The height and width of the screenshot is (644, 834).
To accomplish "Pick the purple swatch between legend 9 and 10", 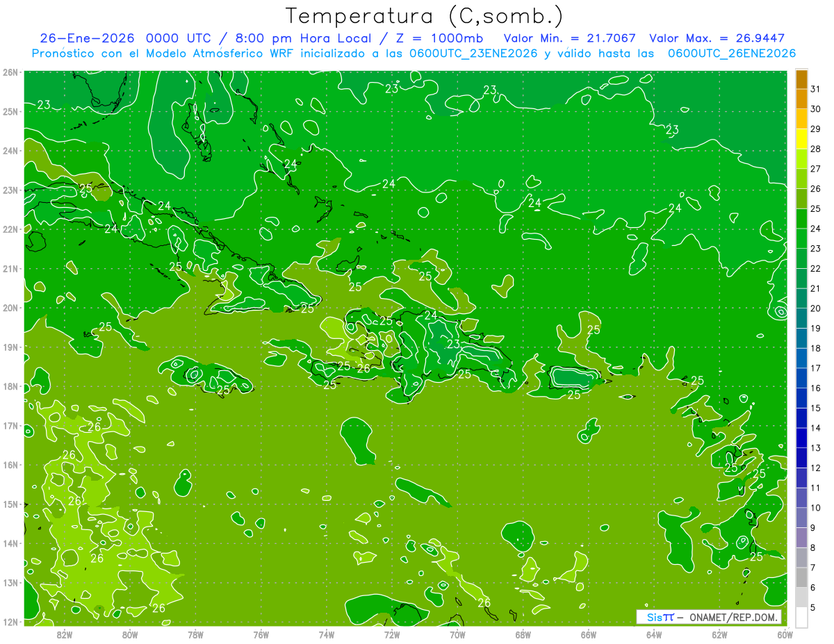I will [x=801, y=518].
